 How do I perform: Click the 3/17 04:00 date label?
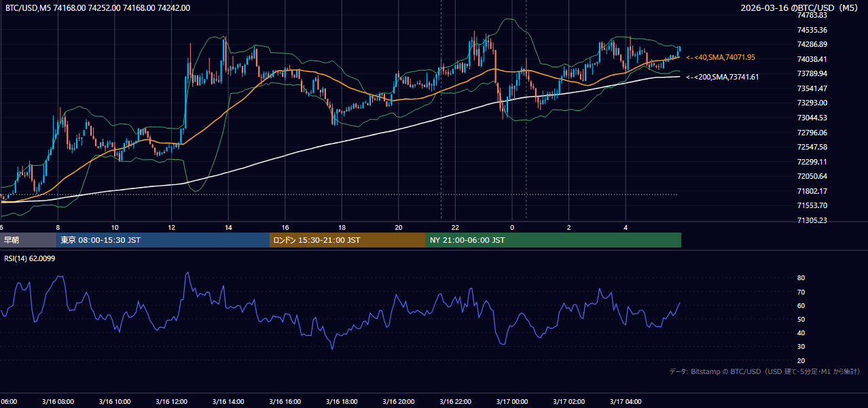point(626,401)
